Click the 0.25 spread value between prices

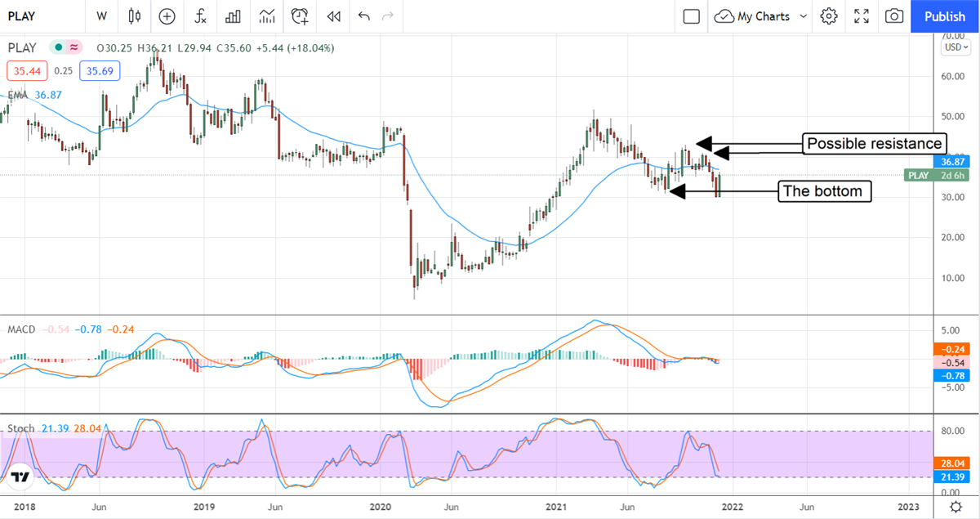pyautogui.click(x=64, y=71)
